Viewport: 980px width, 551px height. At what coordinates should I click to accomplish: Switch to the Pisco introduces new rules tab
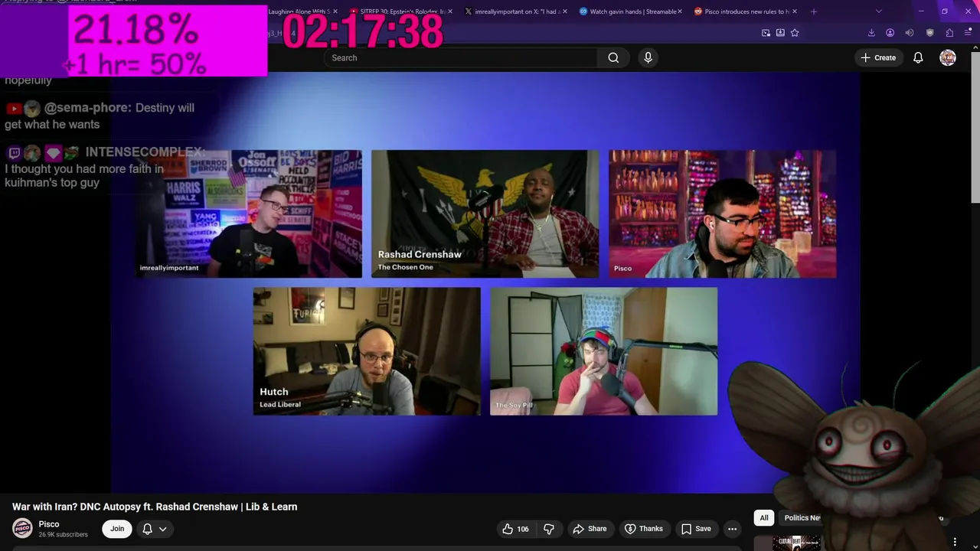(744, 11)
